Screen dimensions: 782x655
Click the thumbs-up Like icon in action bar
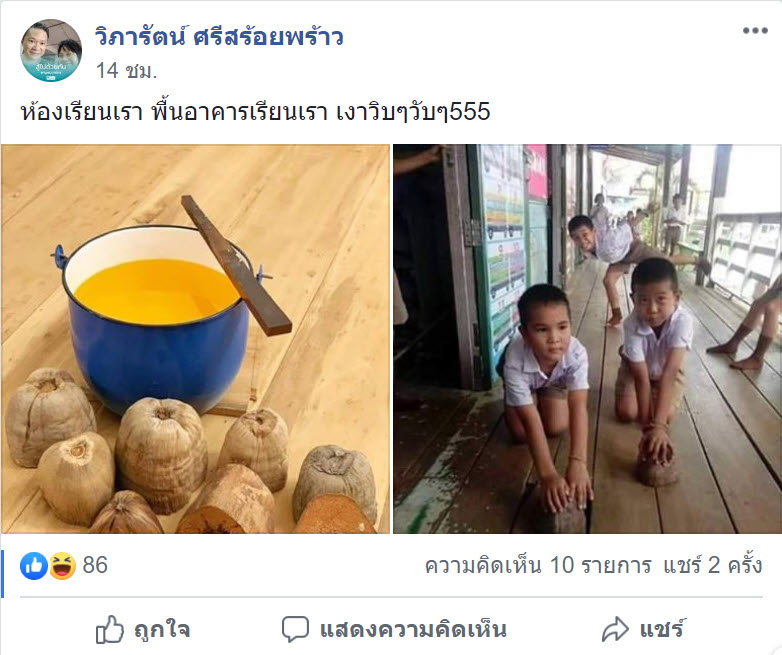coord(110,629)
